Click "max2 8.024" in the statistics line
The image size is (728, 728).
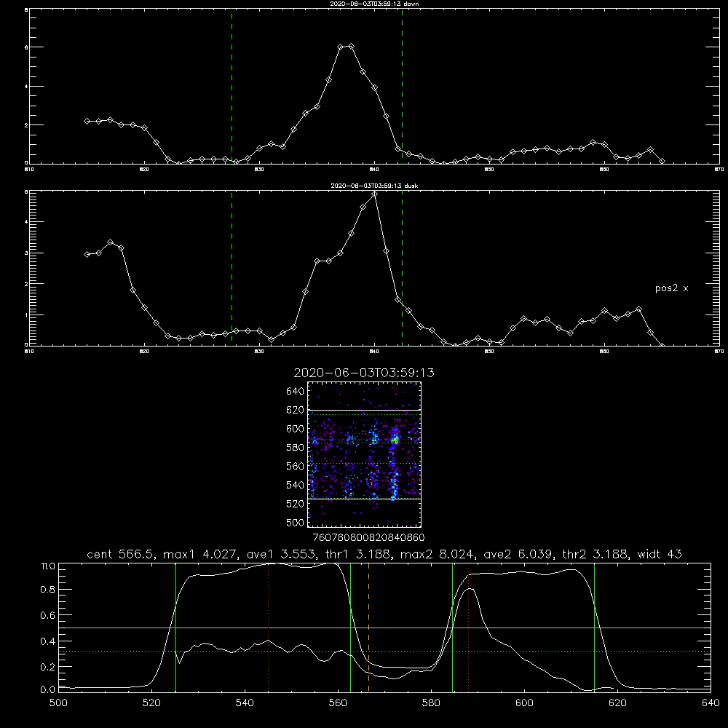coord(438,554)
